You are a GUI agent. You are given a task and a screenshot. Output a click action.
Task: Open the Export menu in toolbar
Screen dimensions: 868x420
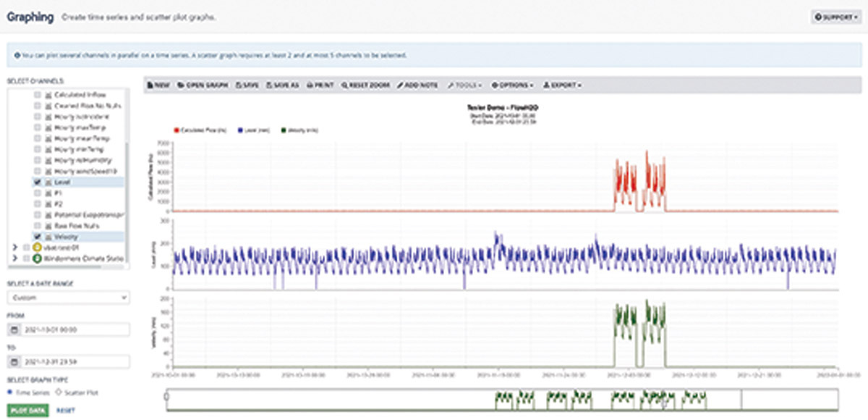tap(562, 85)
